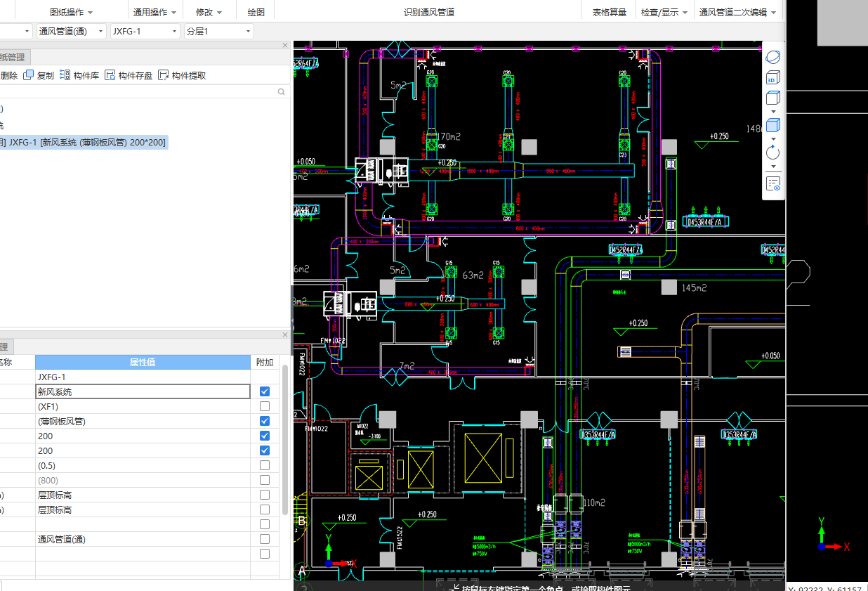Uncheck the (薄钢板风管) 附加 checkbox
Image resolution: width=868 pixels, height=591 pixels.
point(265,421)
